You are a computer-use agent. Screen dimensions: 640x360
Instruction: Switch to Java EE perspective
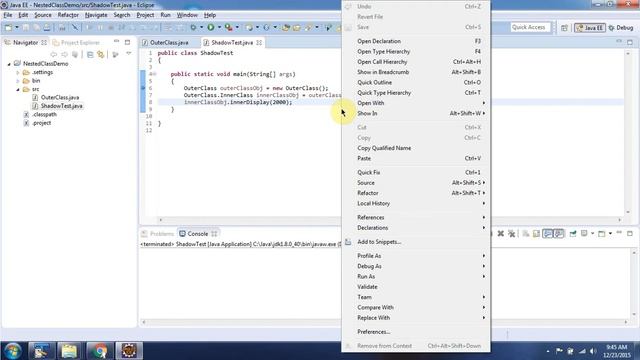coord(589,28)
